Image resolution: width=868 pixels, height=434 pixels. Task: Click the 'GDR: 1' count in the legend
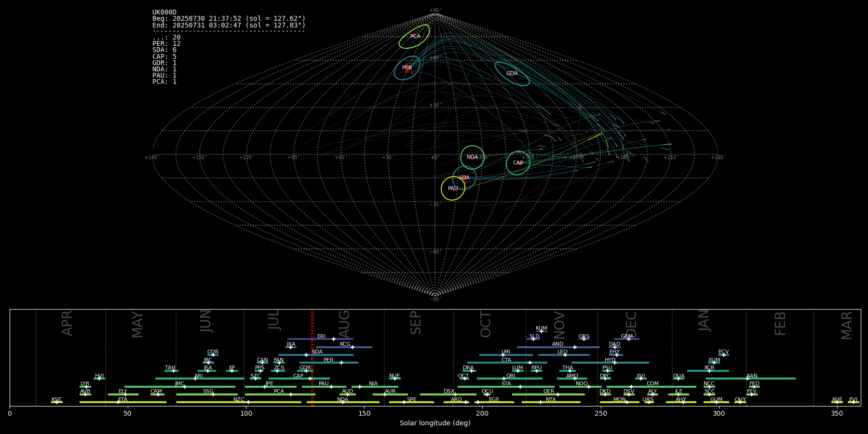pos(164,63)
